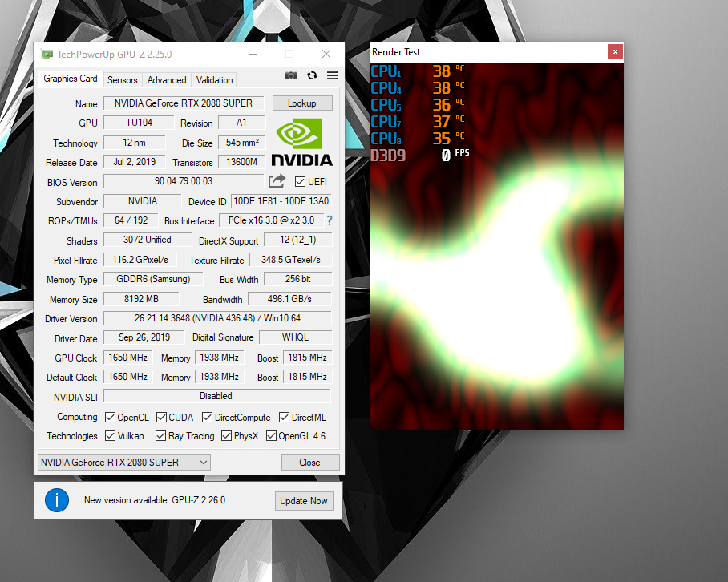Screen dimensions: 728x582
Task: Click the Device ID value
Action: coord(281,201)
